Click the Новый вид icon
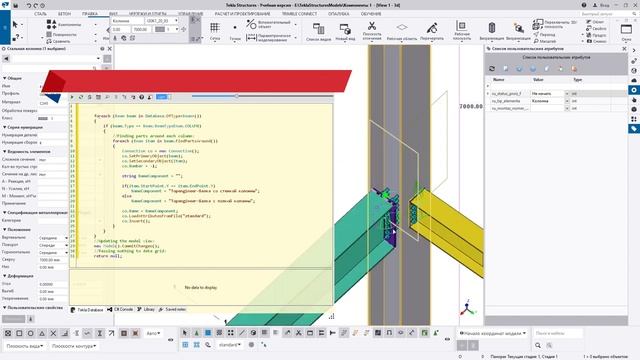 coord(345,29)
